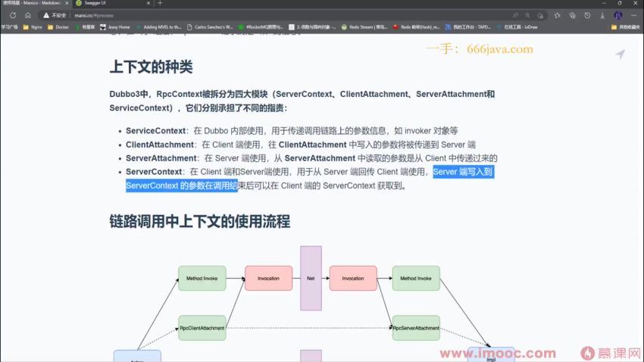The width and height of the screenshot is (644, 362).
Task: Go to the browser home page icon
Action: tap(27, 15)
